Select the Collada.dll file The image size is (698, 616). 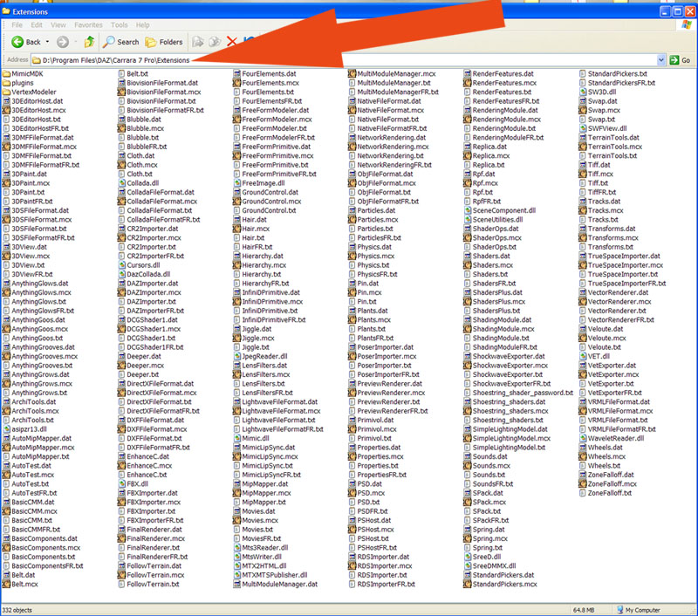139,183
